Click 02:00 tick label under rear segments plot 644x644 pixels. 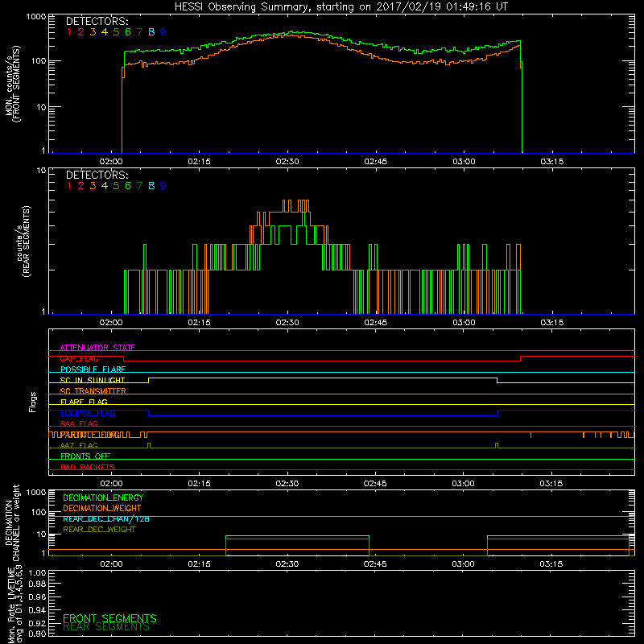click(111, 323)
